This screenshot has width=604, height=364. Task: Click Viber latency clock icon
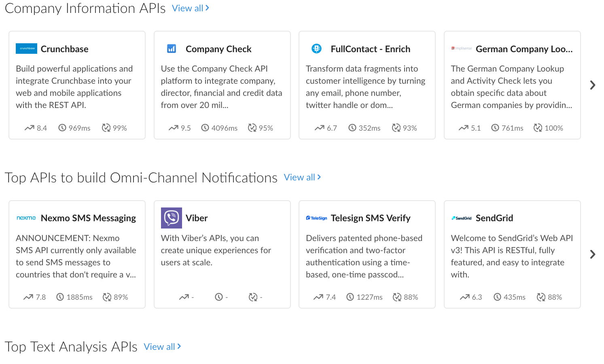219,297
